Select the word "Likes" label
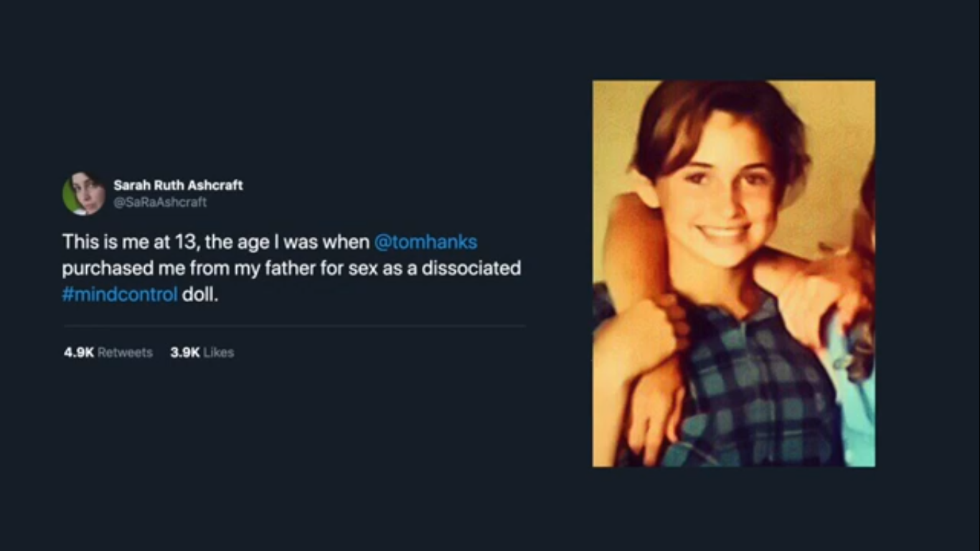This screenshot has width=980, height=551. pos(219,352)
